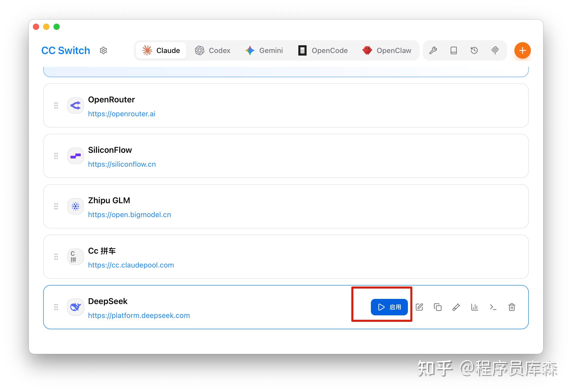The height and width of the screenshot is (392, 572).
Task: Click the Zhipu GLM provider logo
Action: click(76, 206)
